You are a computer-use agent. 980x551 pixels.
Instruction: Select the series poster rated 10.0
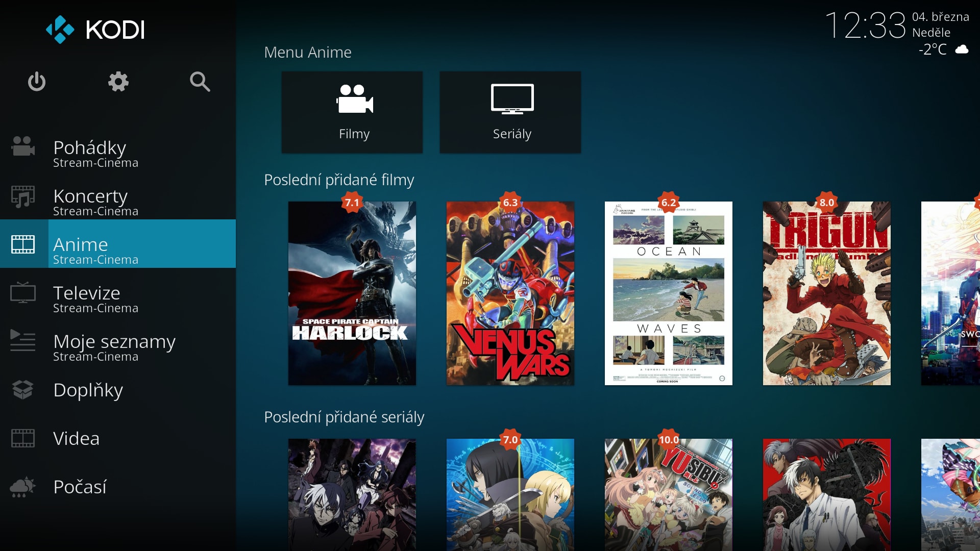point(668,495)
